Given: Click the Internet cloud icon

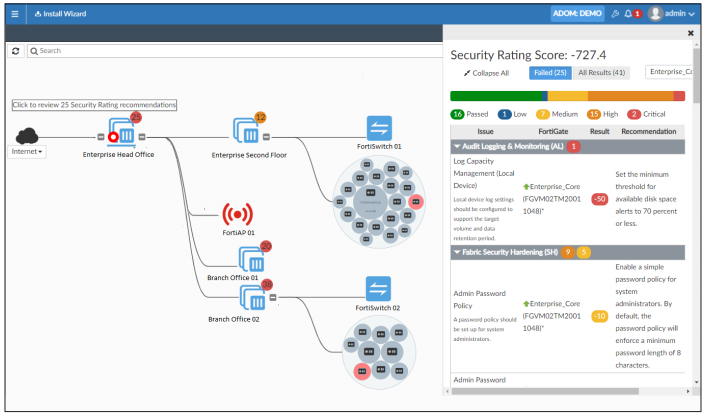Looking at the screenshot, I should point(27,136).
